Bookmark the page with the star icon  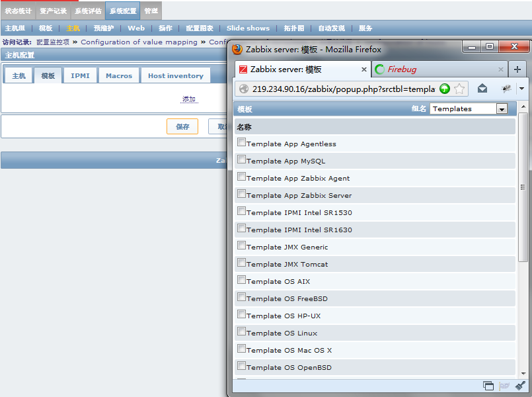pos(459,89)
